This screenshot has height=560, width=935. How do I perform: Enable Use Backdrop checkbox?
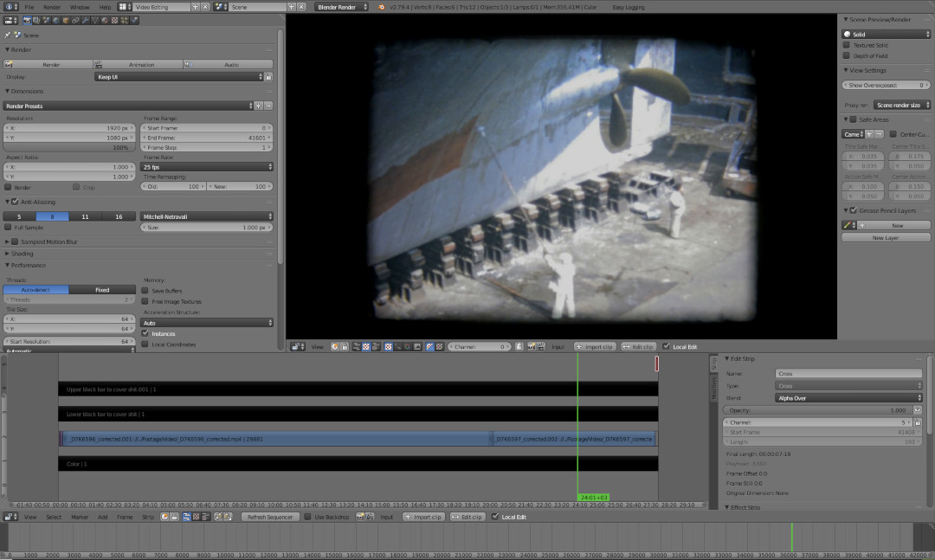pos(307,517)
